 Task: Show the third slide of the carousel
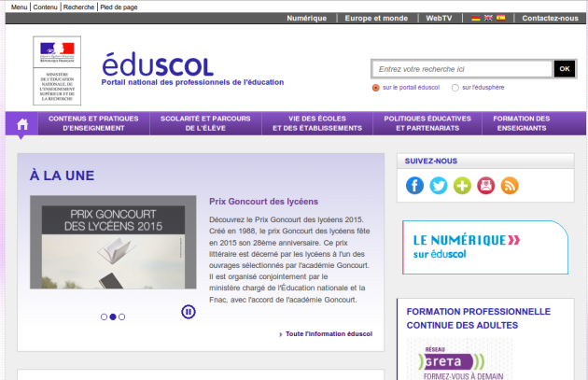tap(122, 317)
